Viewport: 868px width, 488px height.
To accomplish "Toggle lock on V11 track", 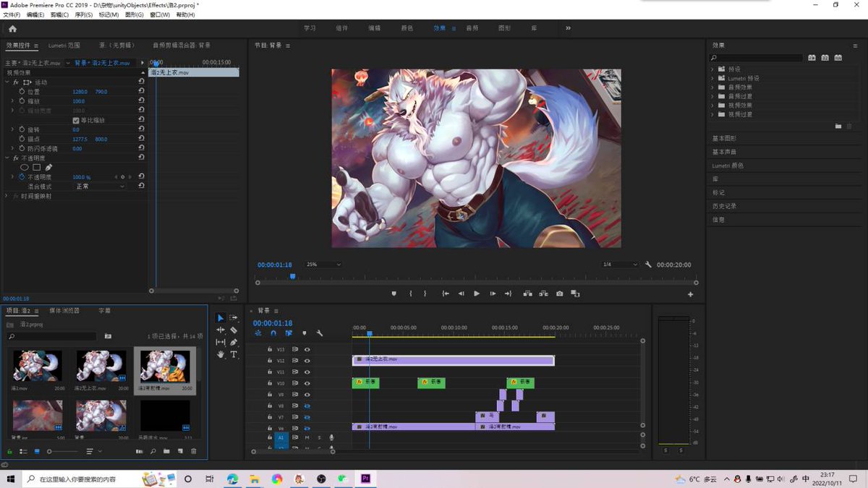I will pyautogui.click(x=270, y=372).
